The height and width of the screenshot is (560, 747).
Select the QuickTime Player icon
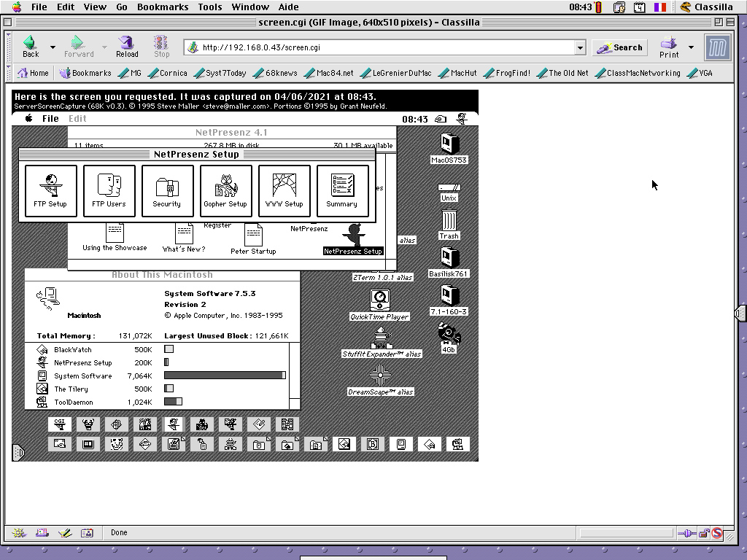[379, 300]
